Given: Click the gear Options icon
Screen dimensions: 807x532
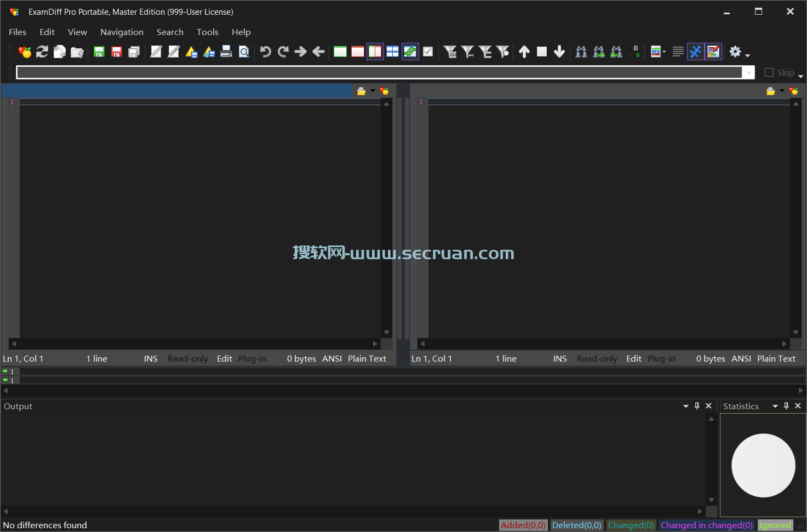Looking at the screenshot, I should 735,52.
